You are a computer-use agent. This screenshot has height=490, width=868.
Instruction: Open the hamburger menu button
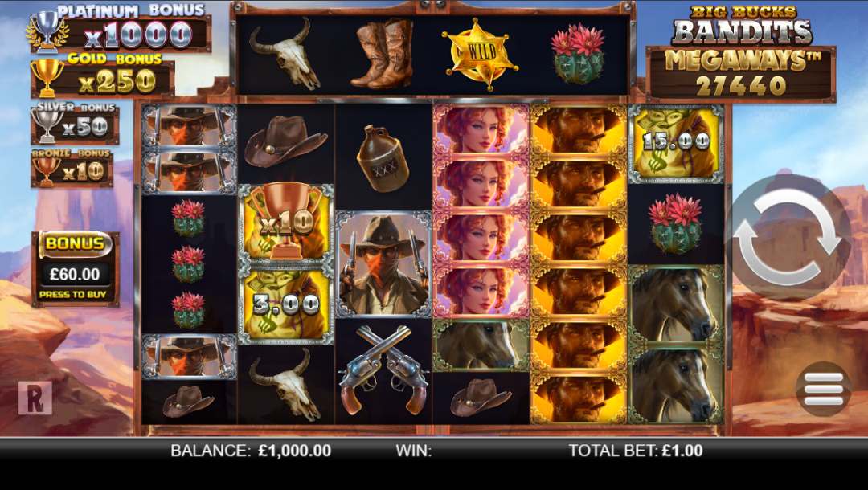pyautogui.click(x=823, y=388)
